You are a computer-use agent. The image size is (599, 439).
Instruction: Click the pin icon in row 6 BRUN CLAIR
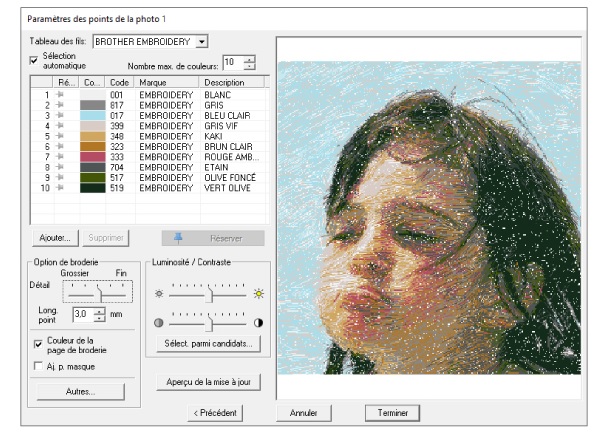point(60,146)
